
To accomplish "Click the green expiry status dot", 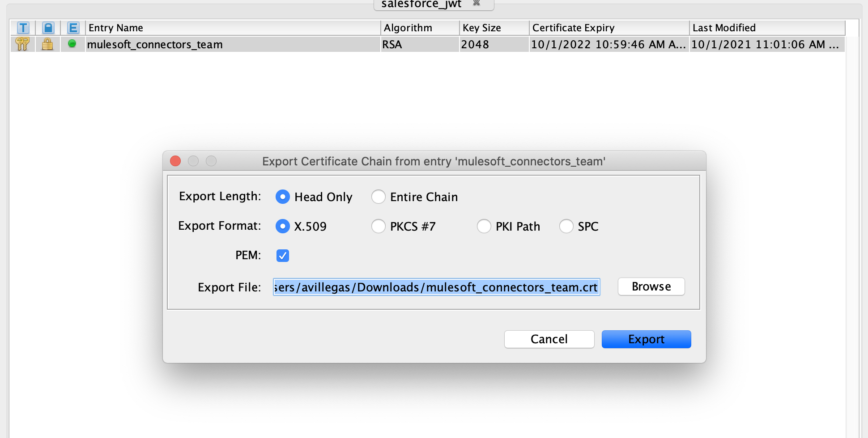I will pyautogui.click(x=72, y=44).
